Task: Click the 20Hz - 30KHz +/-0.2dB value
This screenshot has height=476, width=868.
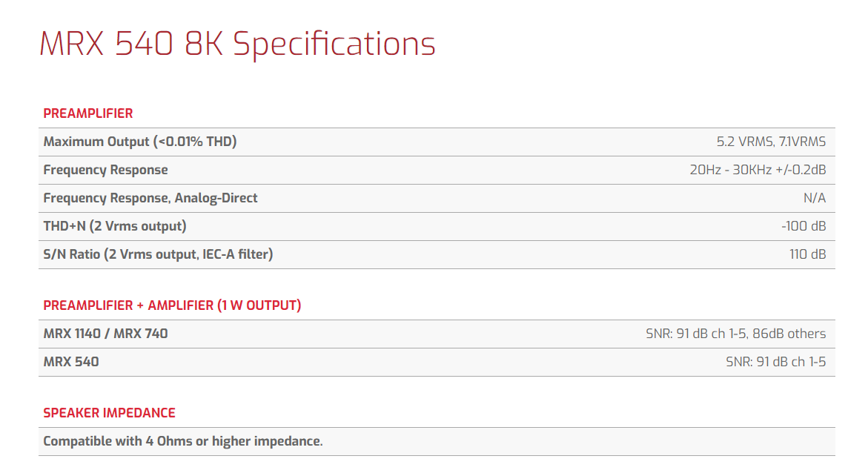Action: tap(758, 170)
